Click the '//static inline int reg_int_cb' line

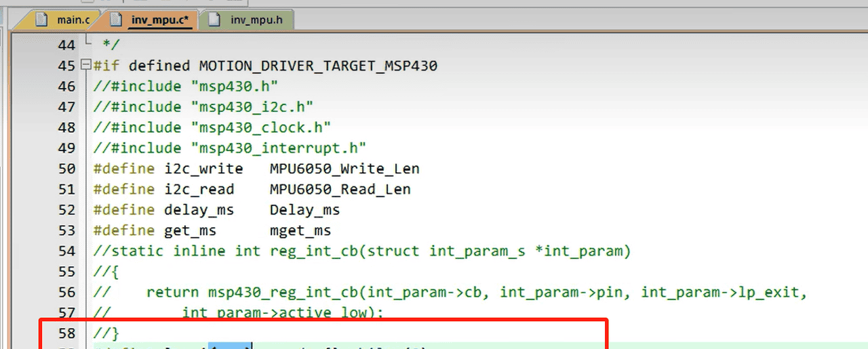pyautogui.click(x=362, y=251)
